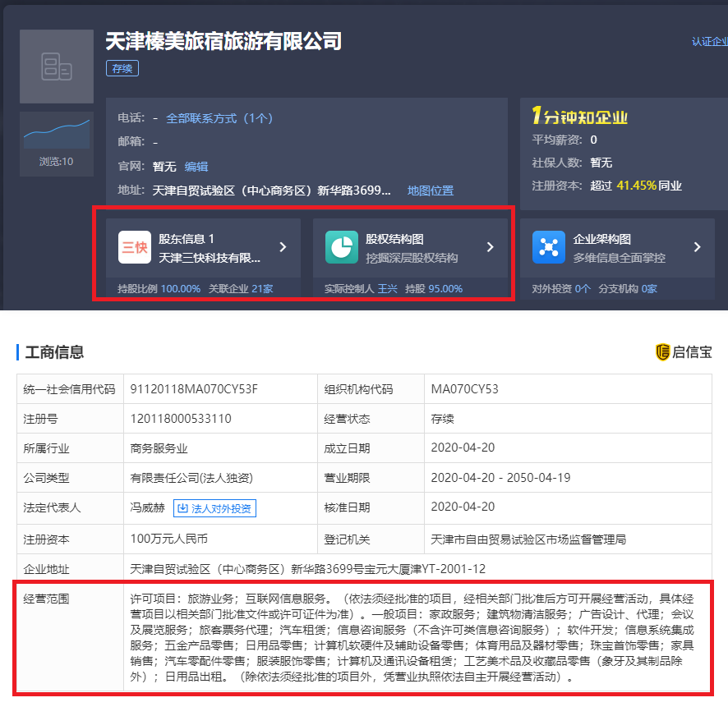Expand the 股东信息 card arrow
The height and width of the screenshot is (716, 728).
tap(283, 247)
